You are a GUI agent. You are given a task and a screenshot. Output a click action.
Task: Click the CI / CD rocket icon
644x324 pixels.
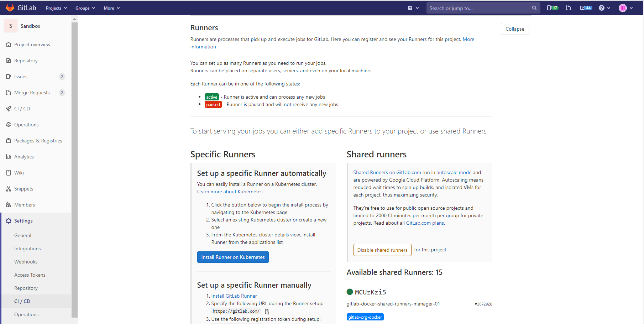click(x=9, y=109)
